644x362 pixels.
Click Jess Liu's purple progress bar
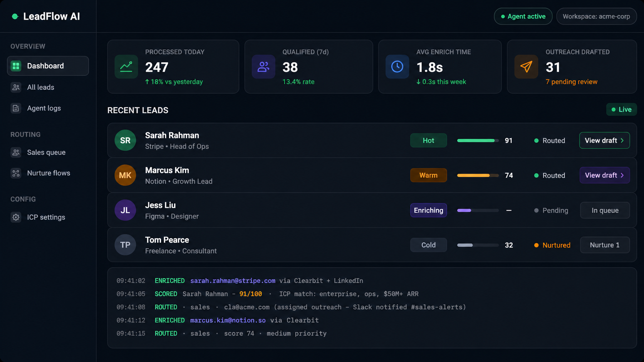(x=478, y=210)
